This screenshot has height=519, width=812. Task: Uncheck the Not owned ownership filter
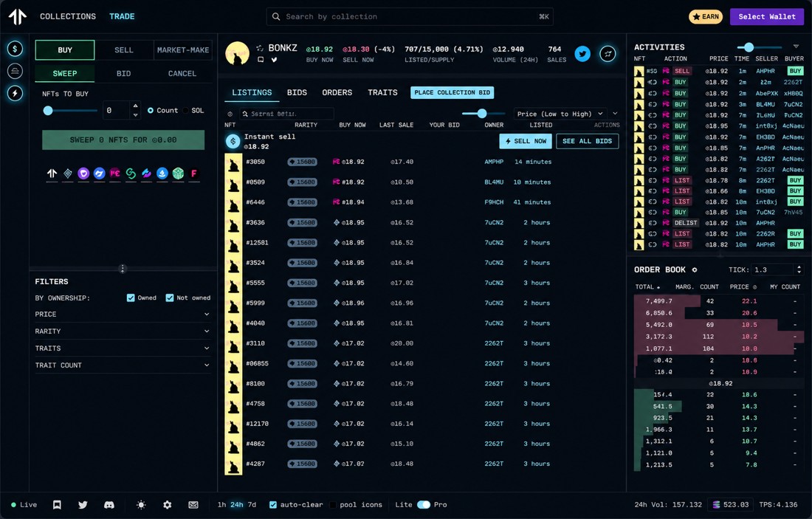pyautogui.click(x=169, y=298)
